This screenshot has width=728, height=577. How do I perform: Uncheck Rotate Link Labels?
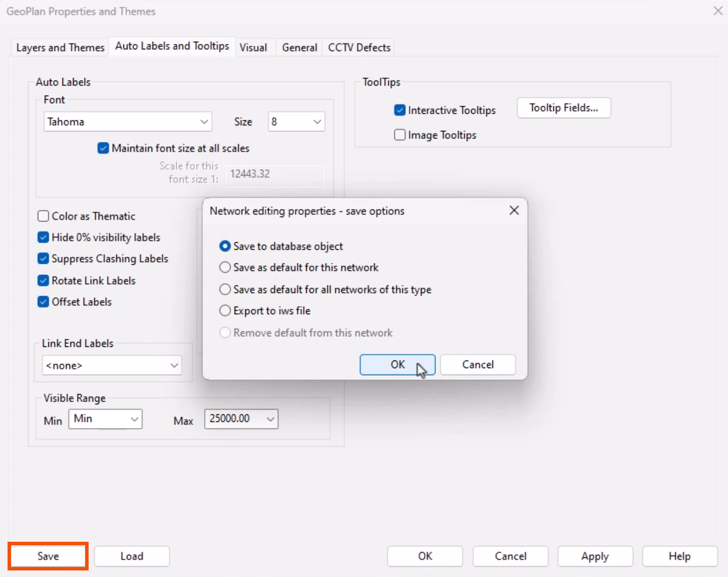point(43,280)
